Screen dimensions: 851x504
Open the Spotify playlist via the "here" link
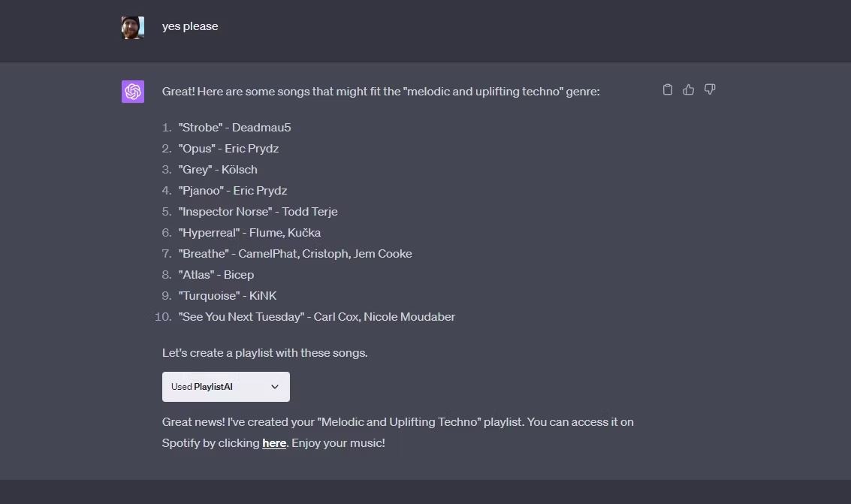coord(274,443)
